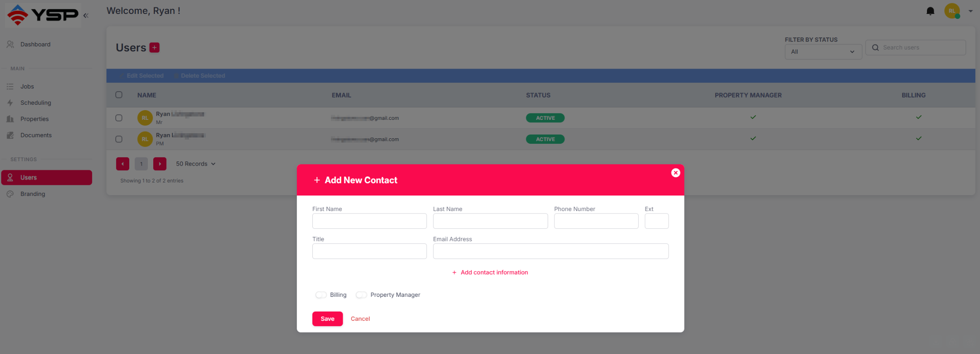The height and width of the screenshot is (354, 980).
Task: Check the box for the Mr user row
Action: (119, 118)
